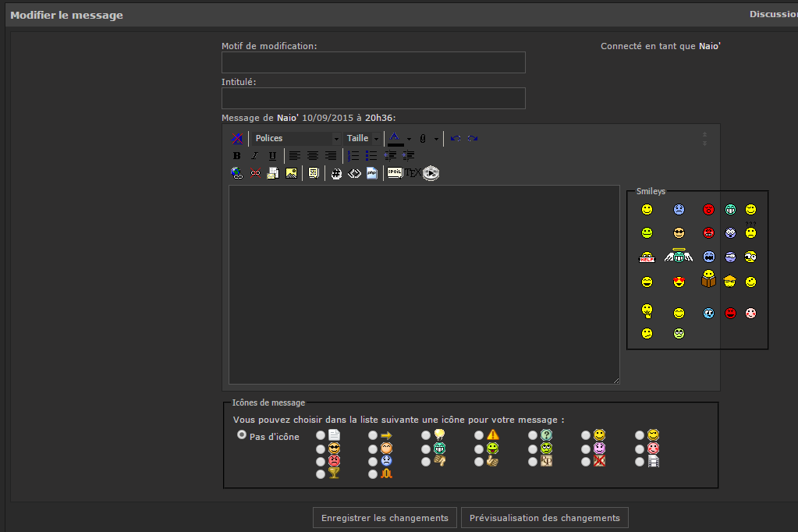
Task: Select the 'Pas d'icône' radio button
Action: pos(242,434)
